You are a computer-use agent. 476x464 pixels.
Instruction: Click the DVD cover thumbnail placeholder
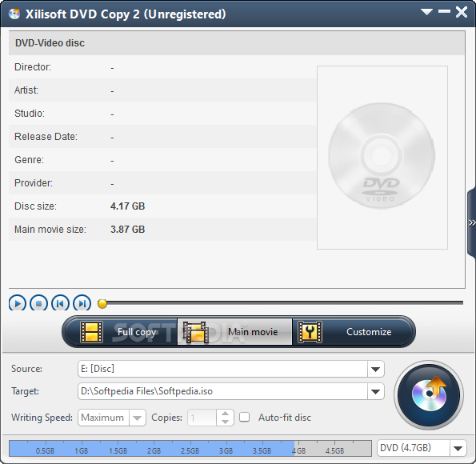[382, 158]
